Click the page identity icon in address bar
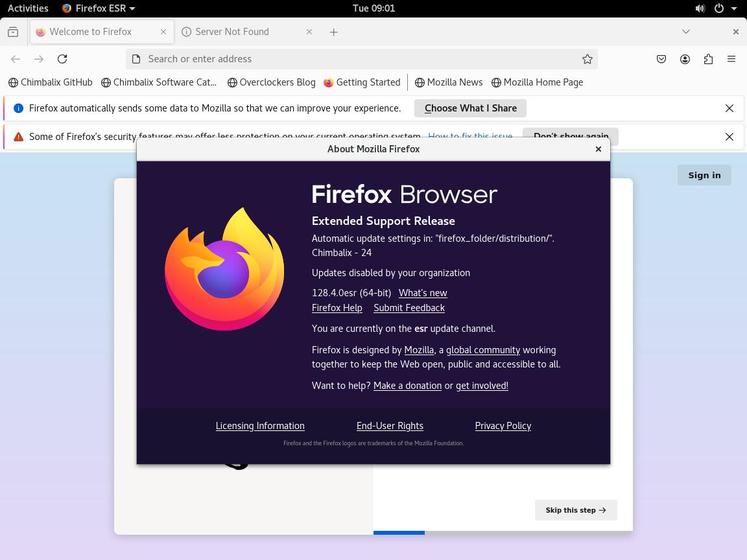 136,59
